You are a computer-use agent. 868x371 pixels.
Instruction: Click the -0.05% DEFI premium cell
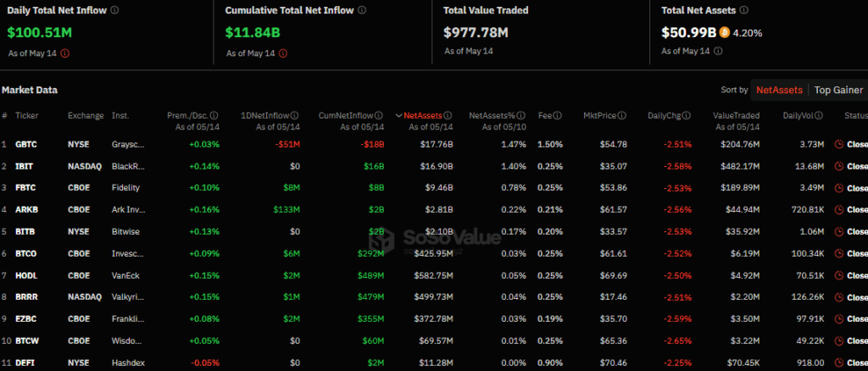click(205, 363)
